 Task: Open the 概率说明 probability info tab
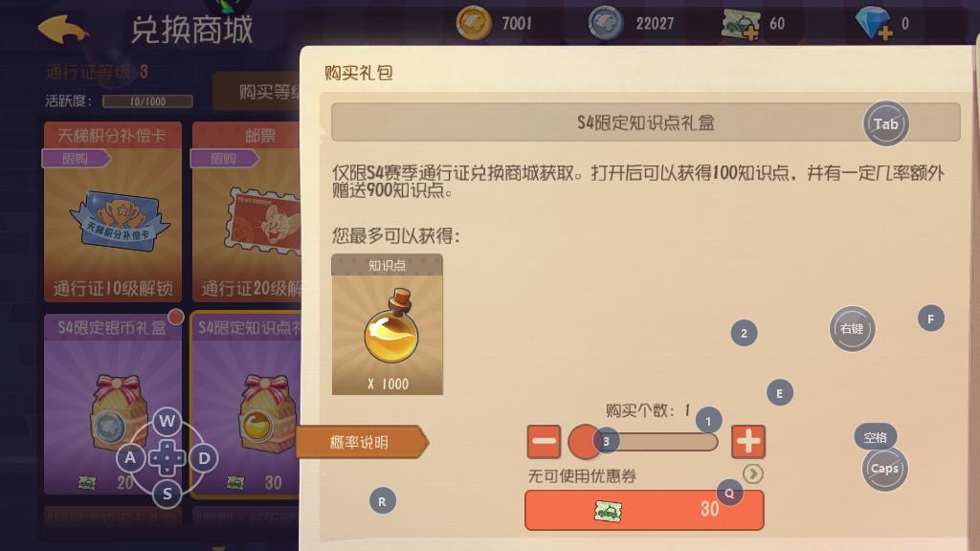pyautogui.click(x=361, y=442)
